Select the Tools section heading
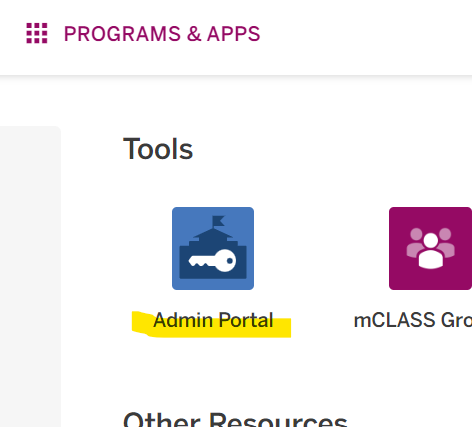 click(158, 149)
